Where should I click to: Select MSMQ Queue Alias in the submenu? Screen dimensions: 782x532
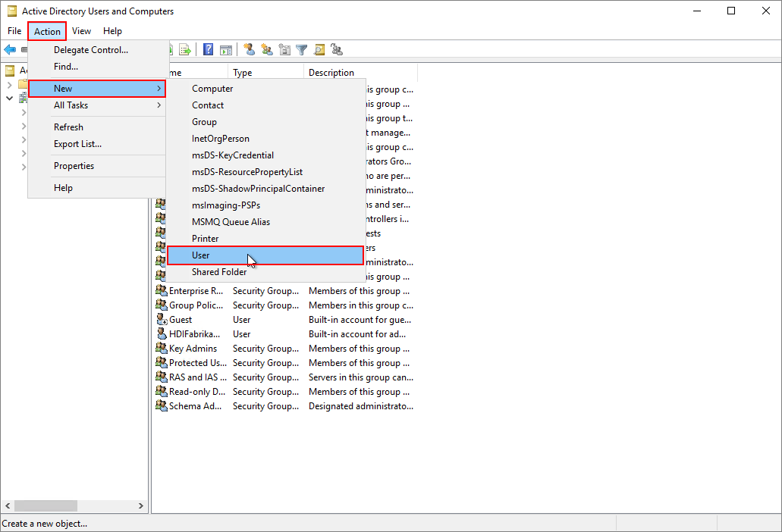pos(265,222)
